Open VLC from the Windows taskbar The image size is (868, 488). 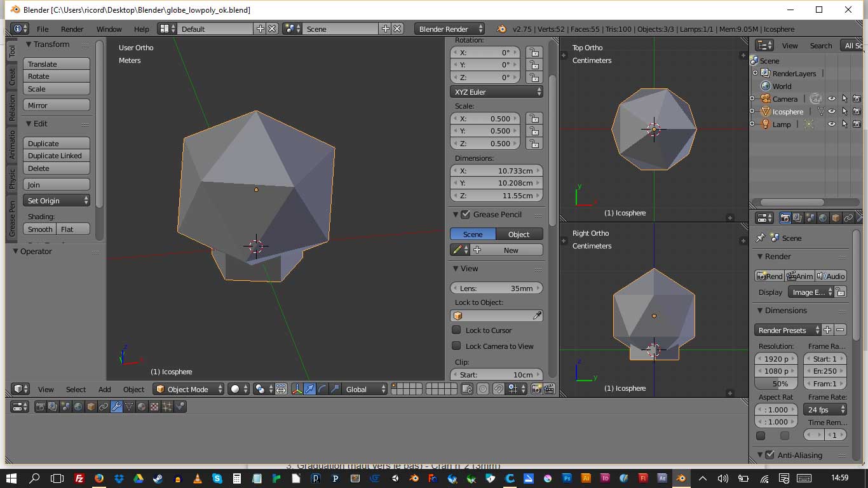(198, 478)
